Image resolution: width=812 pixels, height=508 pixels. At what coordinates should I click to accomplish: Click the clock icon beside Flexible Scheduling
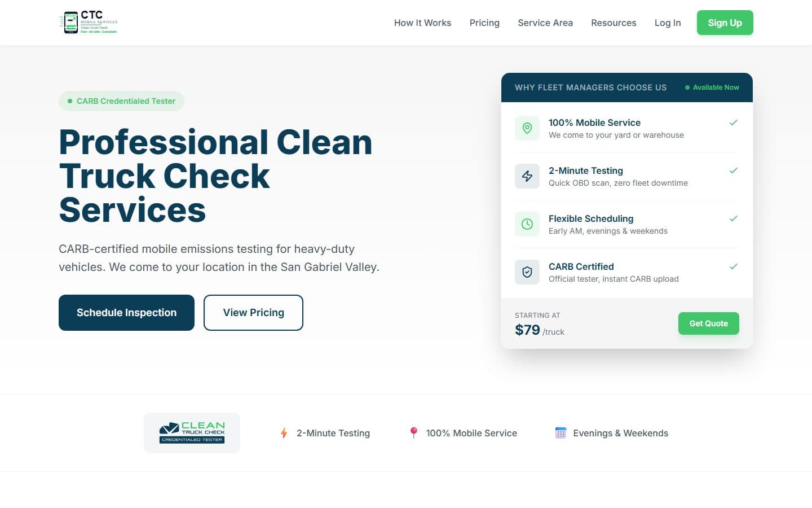tap(527, 224)
